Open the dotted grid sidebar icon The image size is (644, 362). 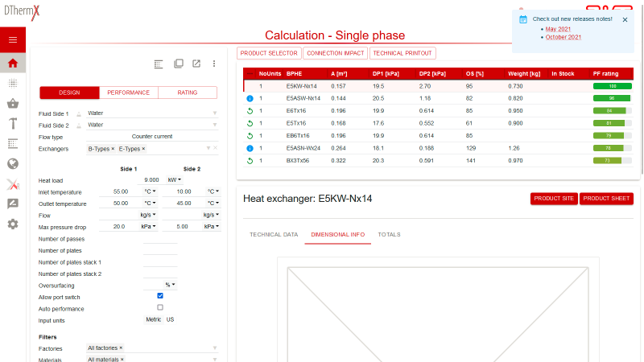coord(13,84)
